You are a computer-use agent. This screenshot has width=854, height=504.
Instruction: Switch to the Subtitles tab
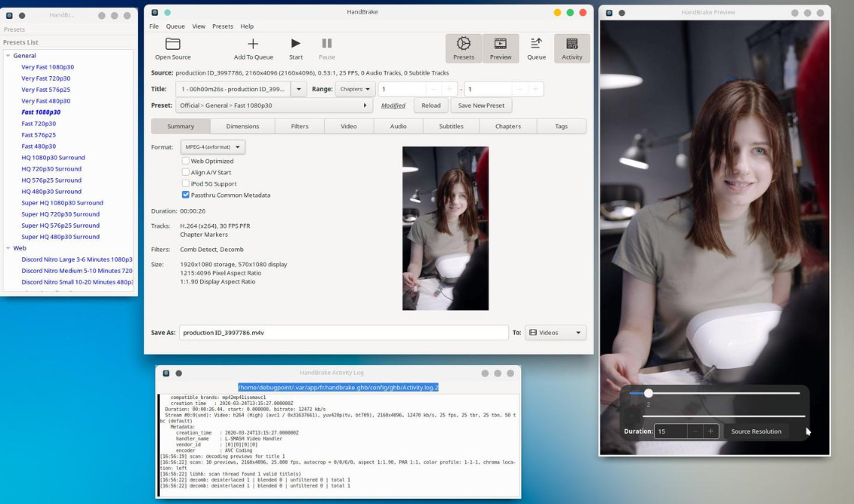click(x=451, y=126)
